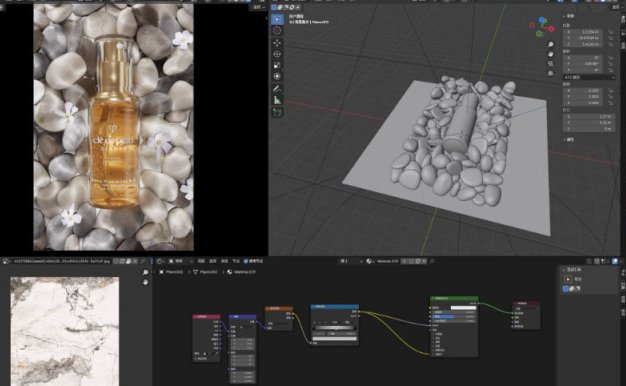Select the Annotate pencil tool

[x=277, y=89]
